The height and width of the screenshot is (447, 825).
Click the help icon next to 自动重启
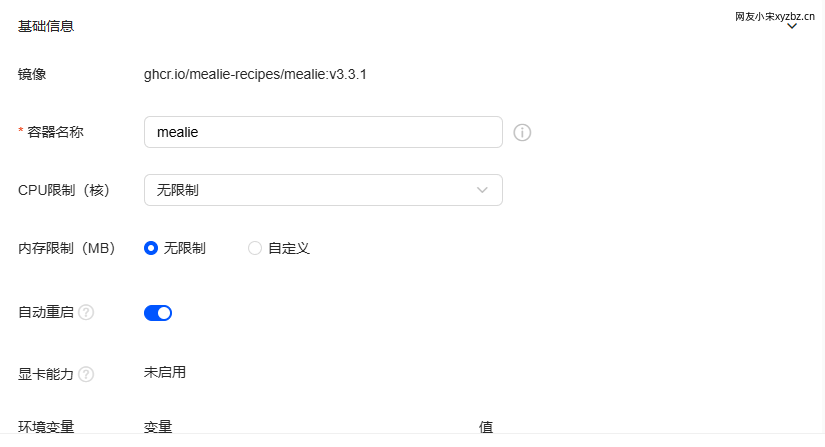(x=86, y=313)
